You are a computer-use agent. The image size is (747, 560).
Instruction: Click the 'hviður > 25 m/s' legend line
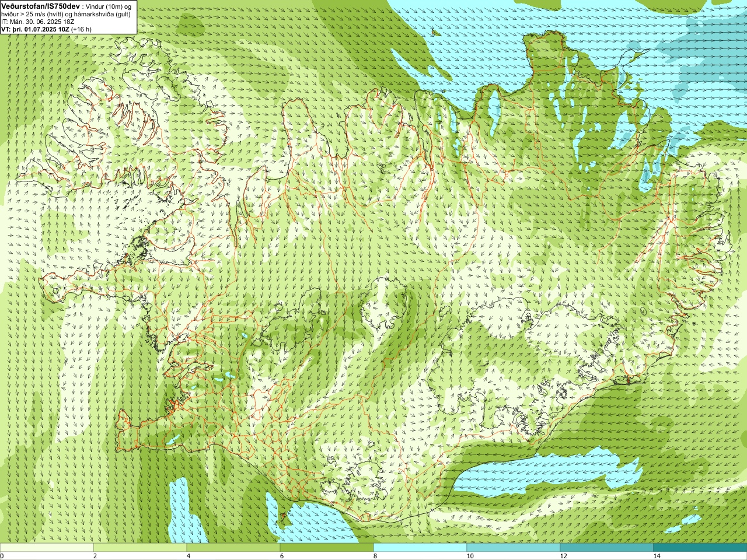66,14
